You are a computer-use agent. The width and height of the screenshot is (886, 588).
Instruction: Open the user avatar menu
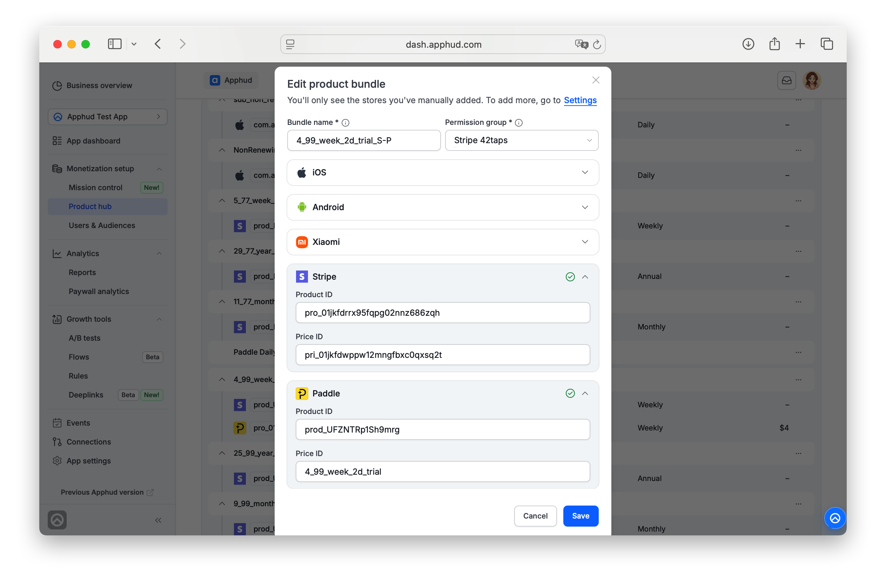click(811, 80)
